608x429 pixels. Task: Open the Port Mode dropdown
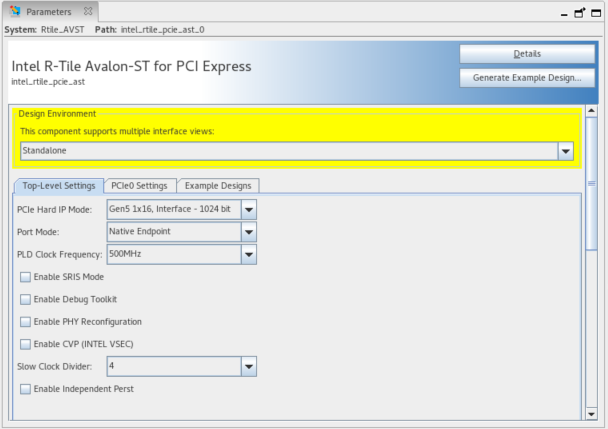249,232
